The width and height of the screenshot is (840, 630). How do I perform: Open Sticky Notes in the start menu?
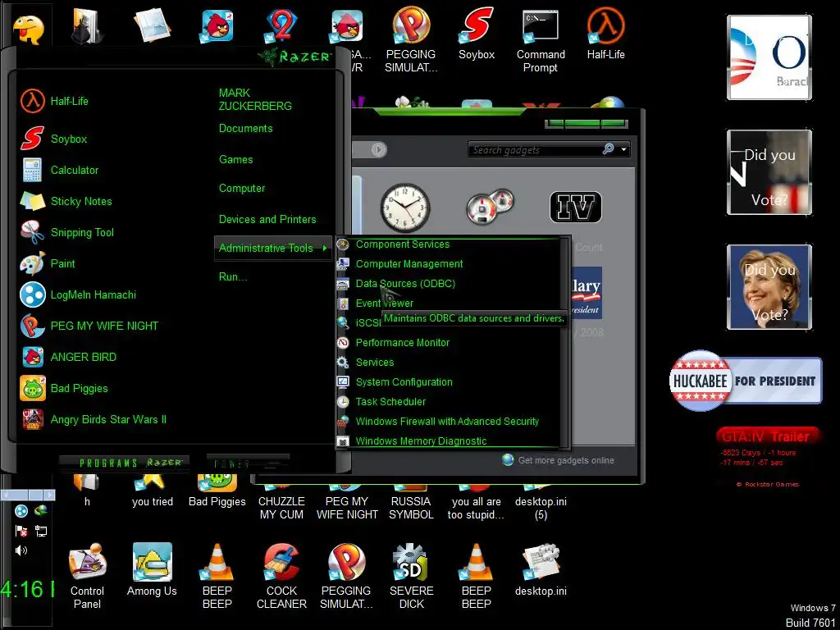[x=66, y=202]
